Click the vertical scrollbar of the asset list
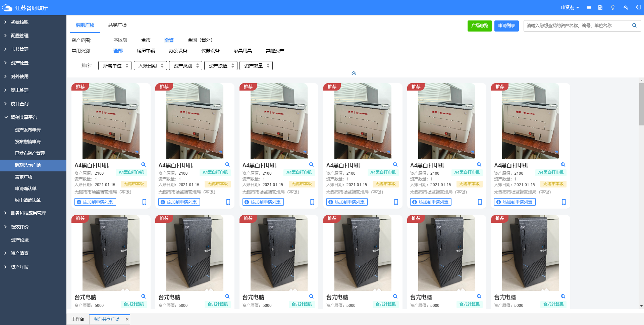This screenshot has width=644, height=325. [641, 104]
